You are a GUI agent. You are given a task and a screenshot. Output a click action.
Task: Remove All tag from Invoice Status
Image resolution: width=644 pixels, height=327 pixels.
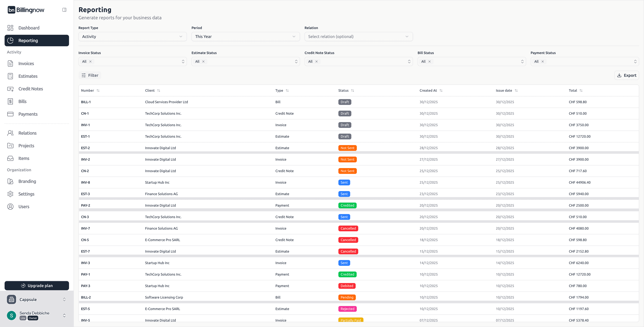tap(91, 62)
